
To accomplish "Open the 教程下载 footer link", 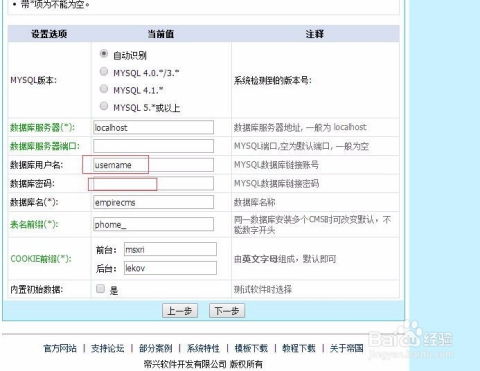I will tap(299, 348).
